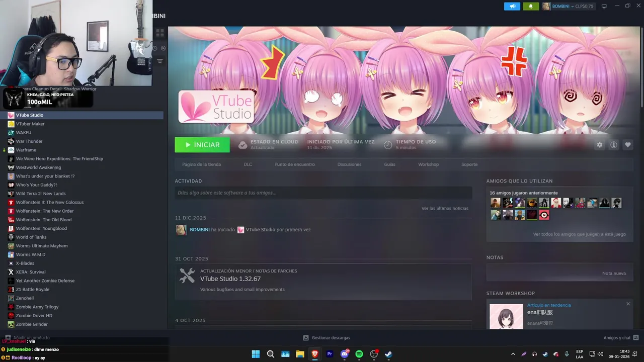Open VTube Studio settings gear icon
This screenshot has width=644, height=362.
pyautogui.click(x=600, y=145)
